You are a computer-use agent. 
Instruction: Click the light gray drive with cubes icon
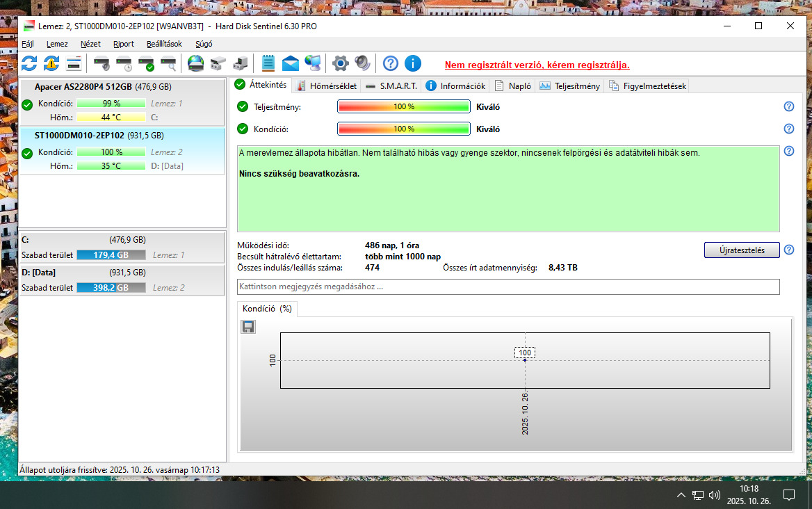coord(218,64)
